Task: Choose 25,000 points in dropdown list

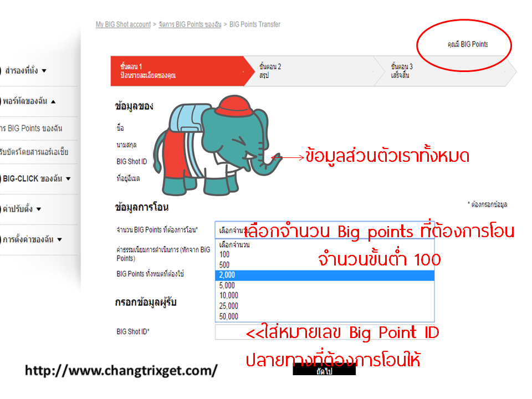Action: coord(325,306)
